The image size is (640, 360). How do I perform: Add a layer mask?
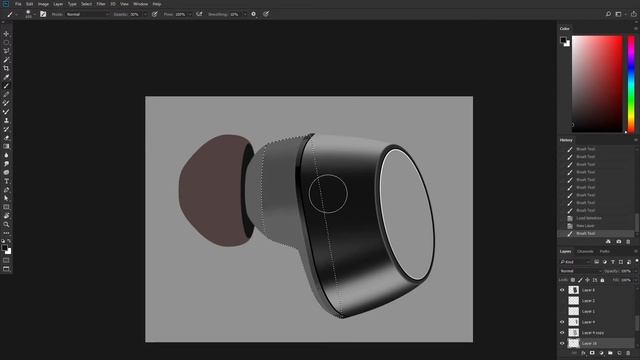[x=592, y=353]
